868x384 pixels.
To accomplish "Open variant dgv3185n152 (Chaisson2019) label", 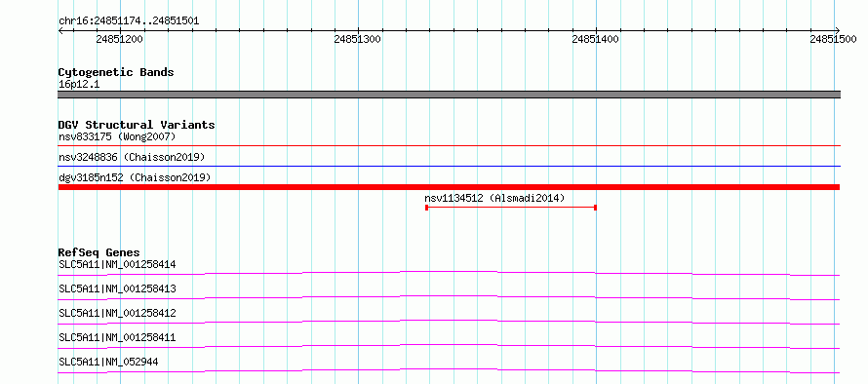I will point(135,177).
